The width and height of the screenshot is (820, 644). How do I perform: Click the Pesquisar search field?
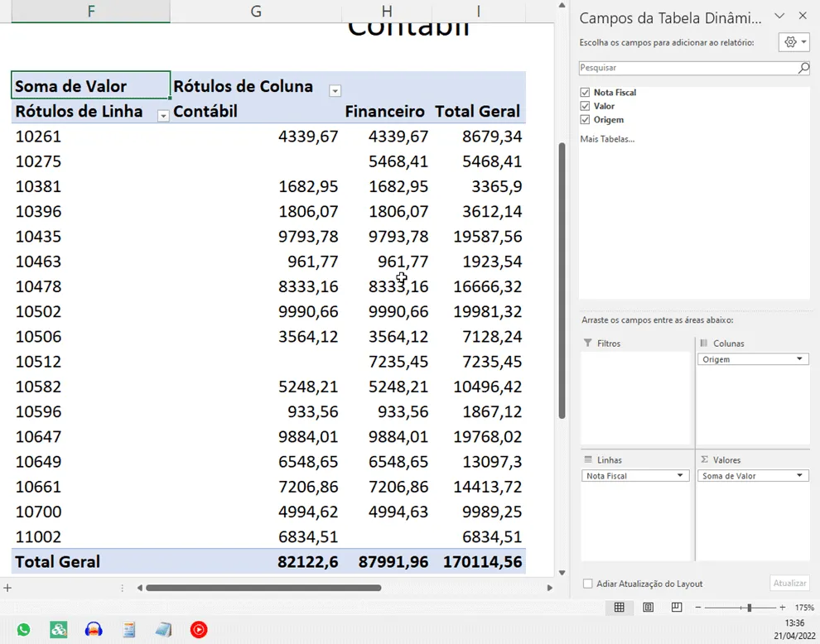(687, 68)
